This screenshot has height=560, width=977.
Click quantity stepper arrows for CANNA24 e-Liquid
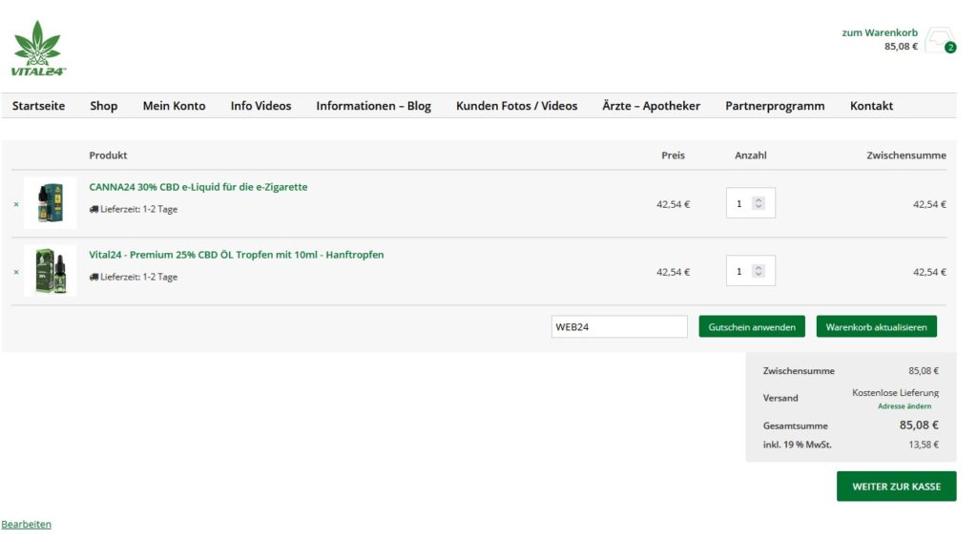[759, 203]
